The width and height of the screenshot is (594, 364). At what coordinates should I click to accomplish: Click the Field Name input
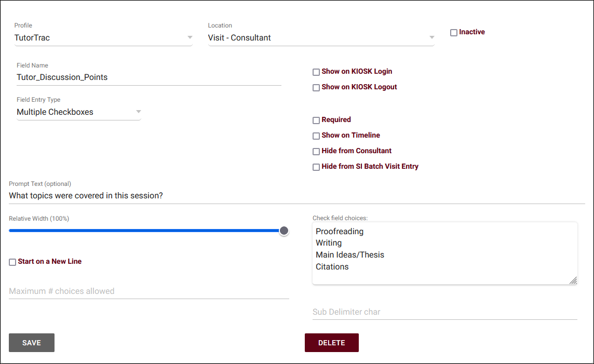pos(148,77)
